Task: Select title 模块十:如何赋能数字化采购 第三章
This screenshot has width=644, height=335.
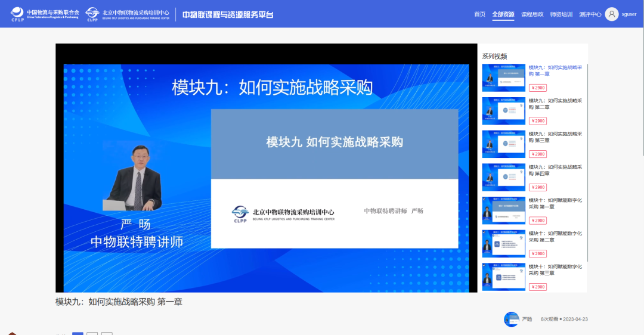Action: pyautogui.click(x=555, y=270)
